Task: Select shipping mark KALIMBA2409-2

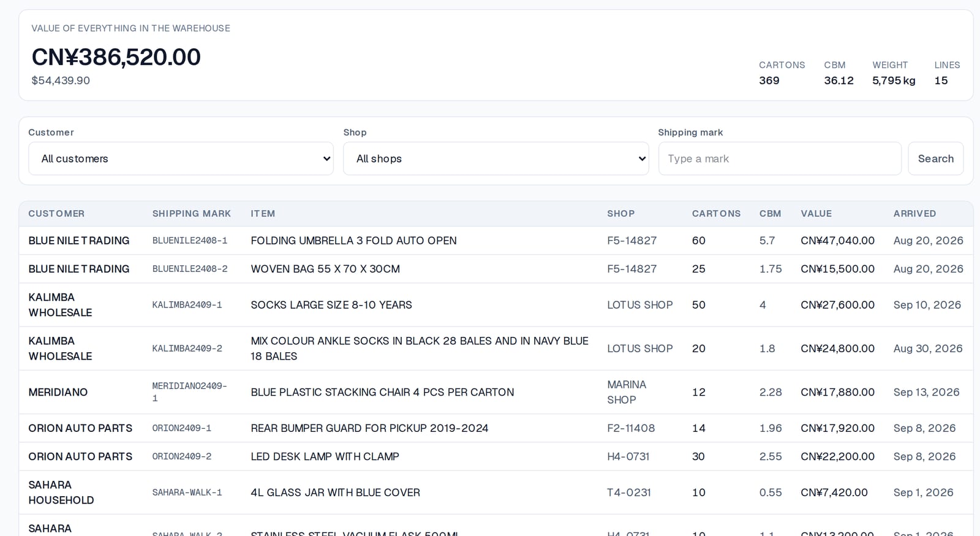Action: point(187,349)
